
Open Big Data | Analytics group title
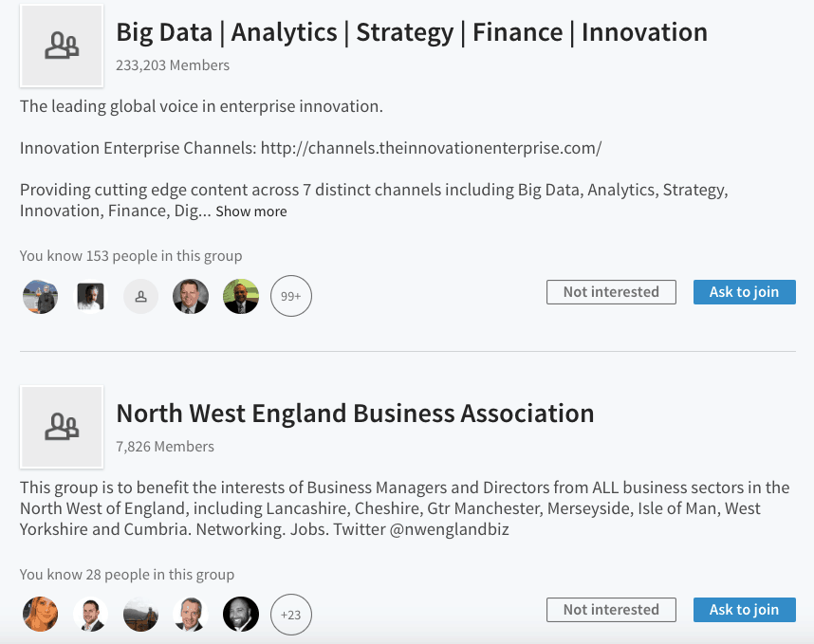pyautogui.click(x=412, y=32)
